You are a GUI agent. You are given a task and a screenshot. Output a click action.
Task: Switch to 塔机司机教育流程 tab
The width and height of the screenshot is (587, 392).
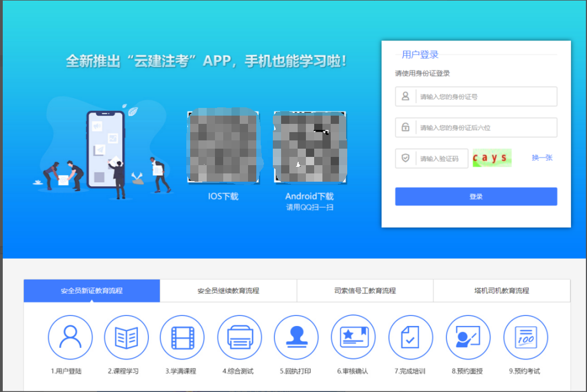502,291
